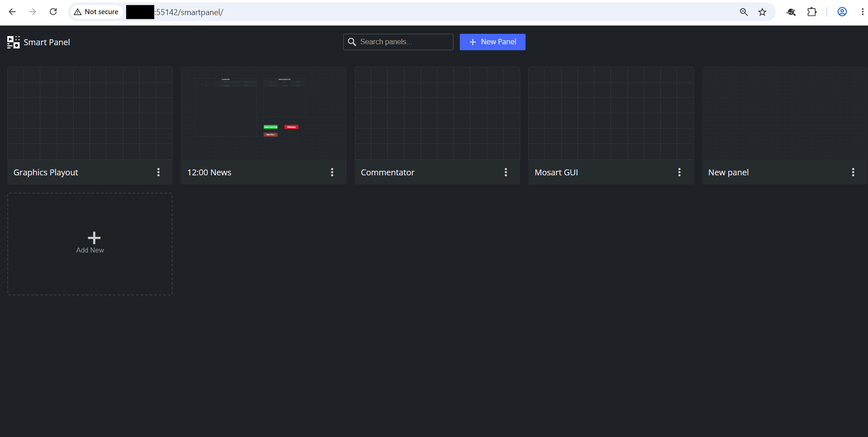The image size is (868, 437).
Task: Click the New panel title text
Action: point(728,173)
